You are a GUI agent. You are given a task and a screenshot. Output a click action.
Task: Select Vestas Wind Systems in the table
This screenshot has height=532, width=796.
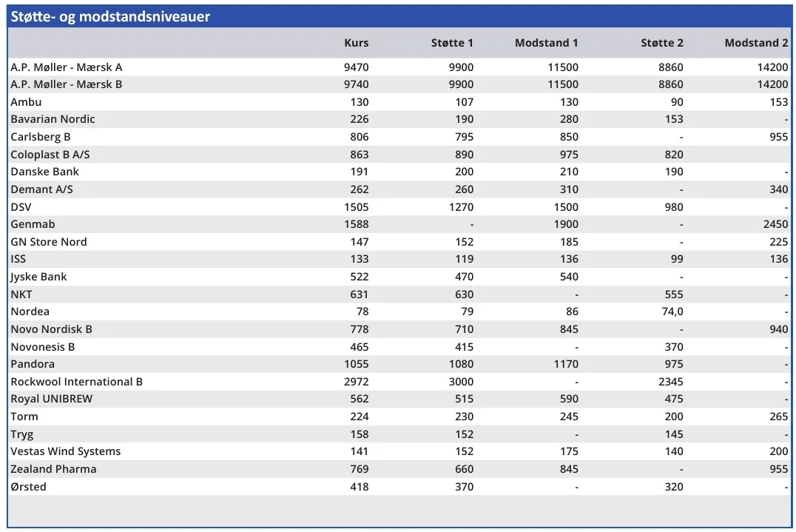point(66,451)
